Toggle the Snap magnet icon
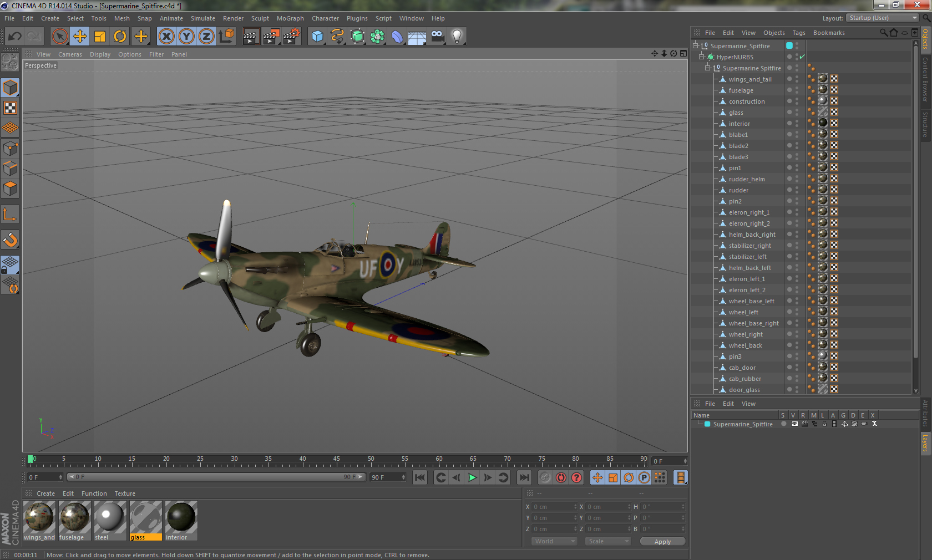Image resolution: width=932 pixels, height=560 pixels. click(x=10, y=240)
